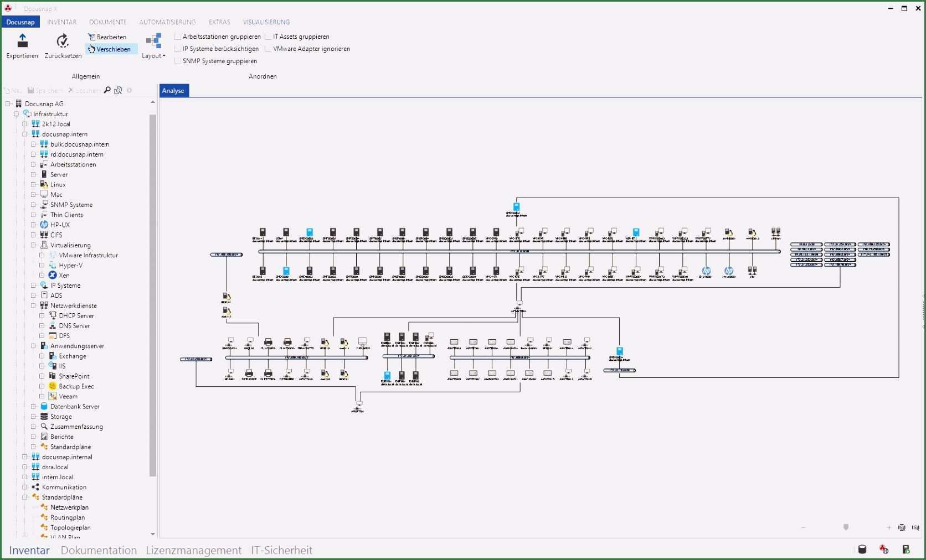The height and width of the screenshot is (560, 926).
Task: Click the magnifier search icon above the tree
Action: point(107,90)
